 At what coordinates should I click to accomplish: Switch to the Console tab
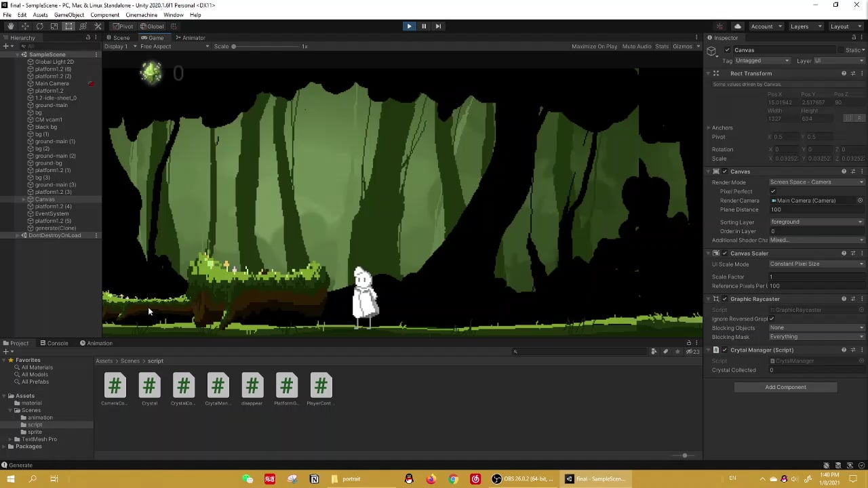click(x=54, y=343)
